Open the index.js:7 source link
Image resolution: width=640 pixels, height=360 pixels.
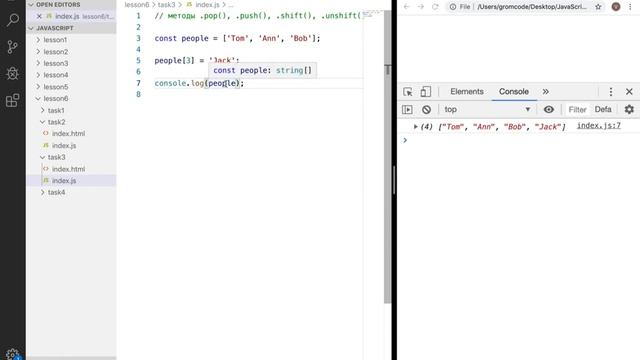(x=598, y=126)
